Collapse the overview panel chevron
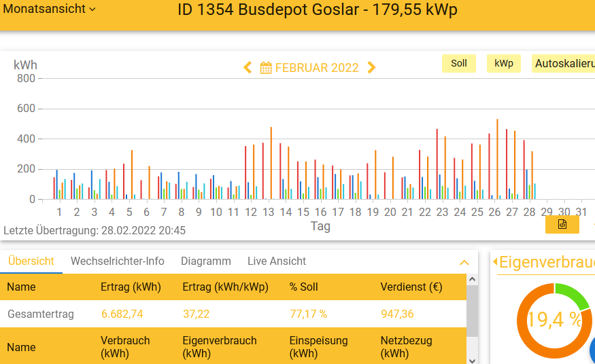This screenshot has width=595, height=364. pyautogui.click(x=464, y=263)
